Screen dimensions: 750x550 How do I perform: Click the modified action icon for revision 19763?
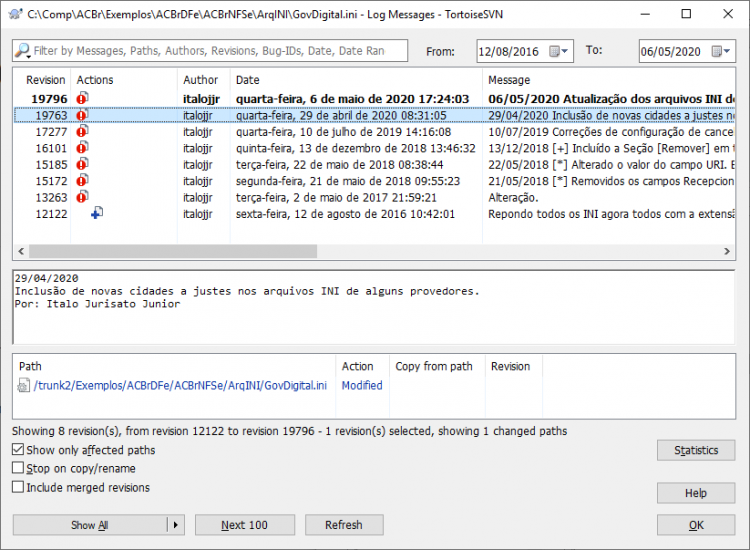tap(82, 115)
